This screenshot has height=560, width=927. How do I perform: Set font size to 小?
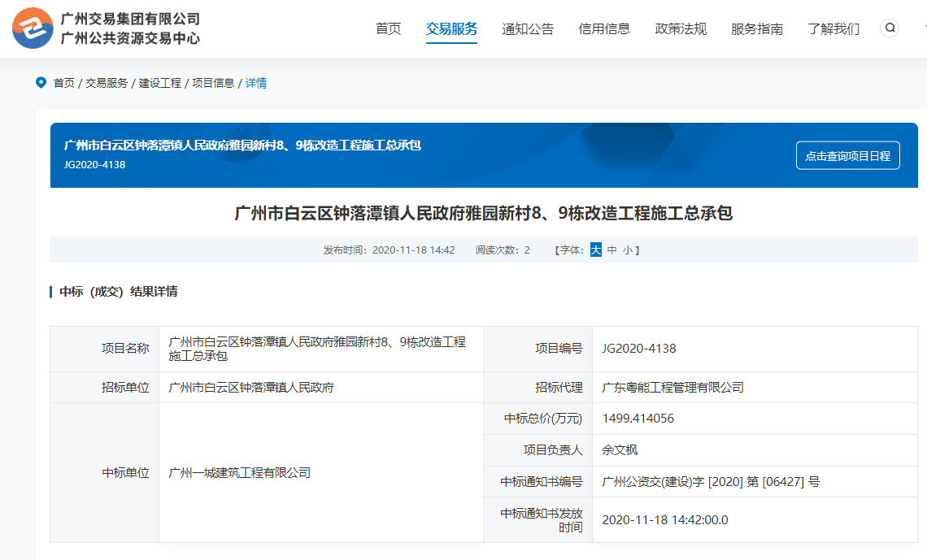[628, 250]
